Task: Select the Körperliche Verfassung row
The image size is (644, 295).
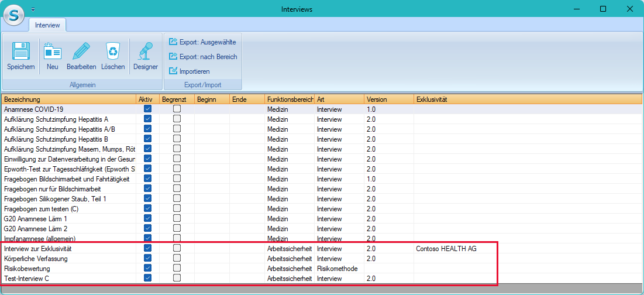Action: pos(322,259)
